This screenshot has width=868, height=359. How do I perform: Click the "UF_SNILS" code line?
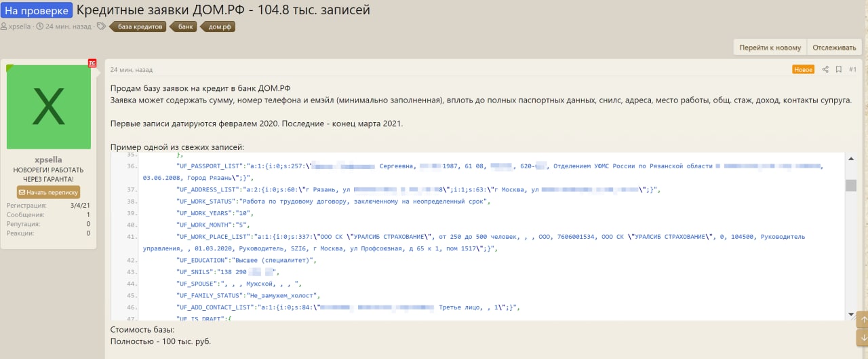[227, 271]
